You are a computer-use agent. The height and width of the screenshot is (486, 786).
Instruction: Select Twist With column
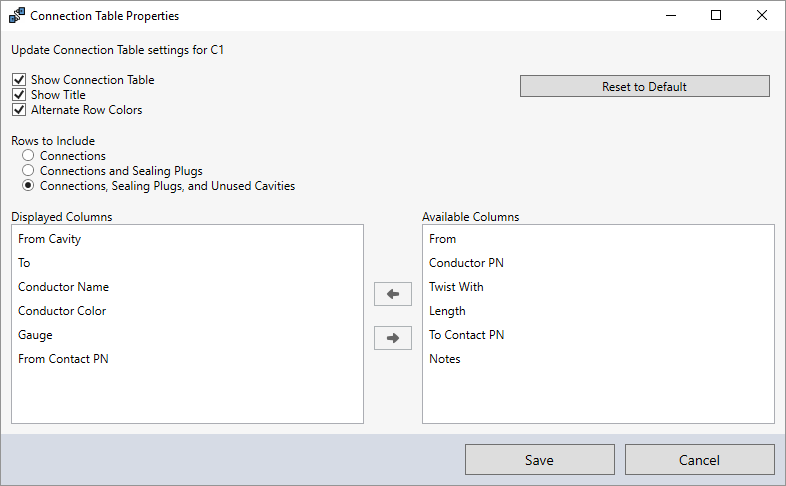(x=599, y=287)
